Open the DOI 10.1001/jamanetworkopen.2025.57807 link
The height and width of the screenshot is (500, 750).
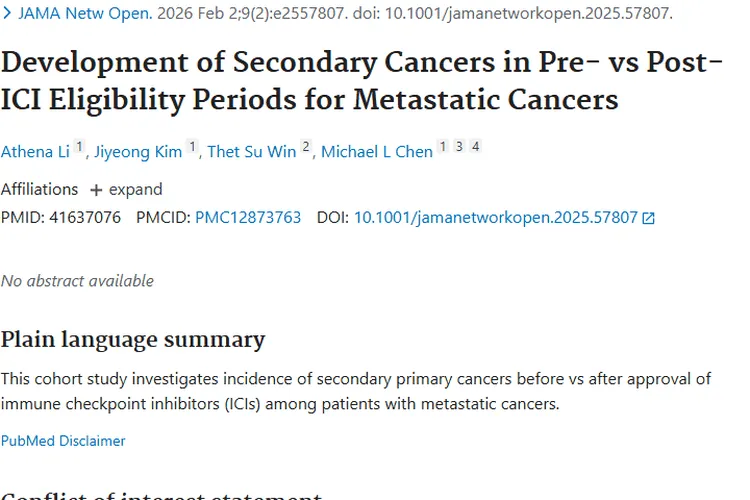point(495,217)
